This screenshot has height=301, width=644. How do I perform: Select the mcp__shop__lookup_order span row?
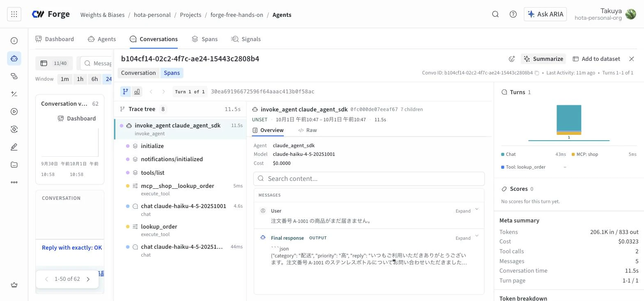click(180, 189)
